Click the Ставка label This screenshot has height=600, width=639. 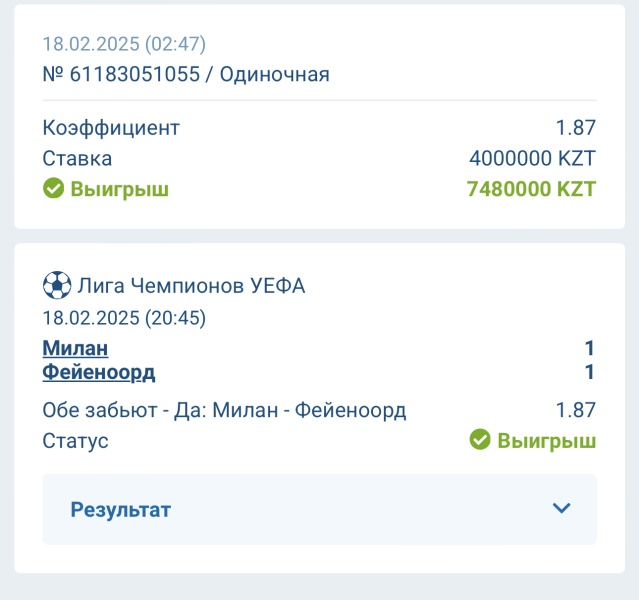[x=77, y=159]
